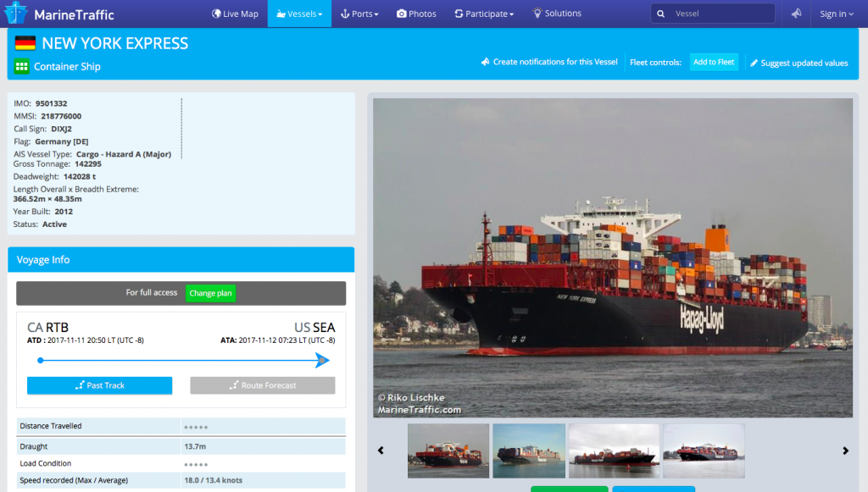Click the MarineTraffic ship logo icon
Viewport: 868px width, 492px height.
coord(15,13)
